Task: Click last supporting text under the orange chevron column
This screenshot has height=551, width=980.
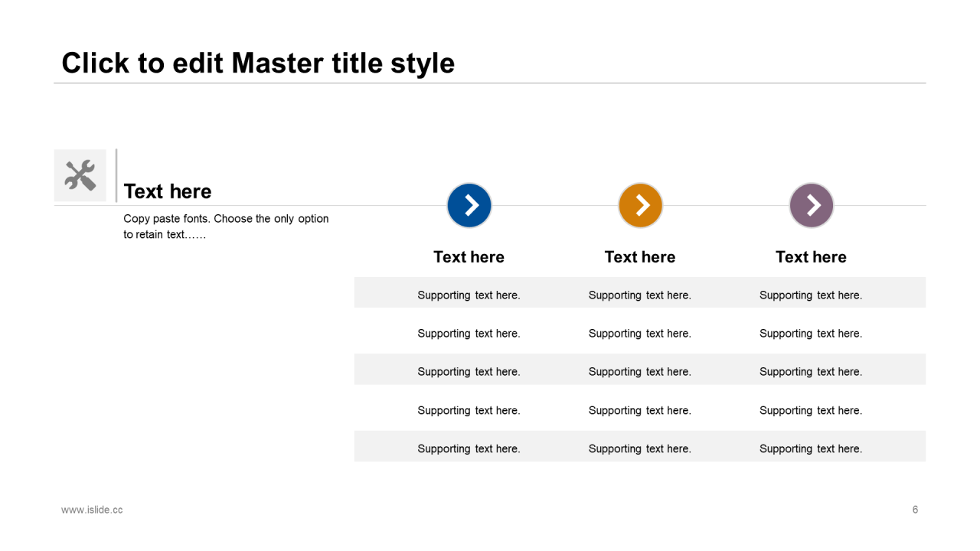Action: [x=640, y=449]
